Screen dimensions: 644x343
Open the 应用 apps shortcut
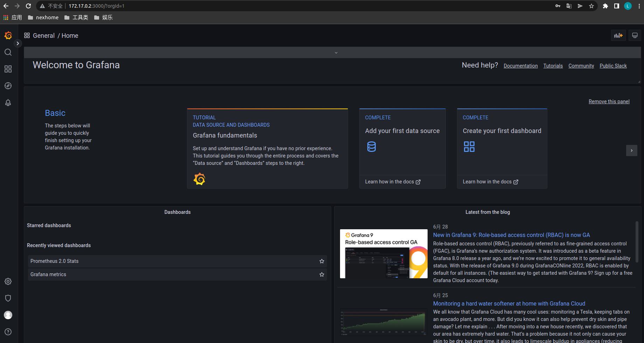coord(13,17)
